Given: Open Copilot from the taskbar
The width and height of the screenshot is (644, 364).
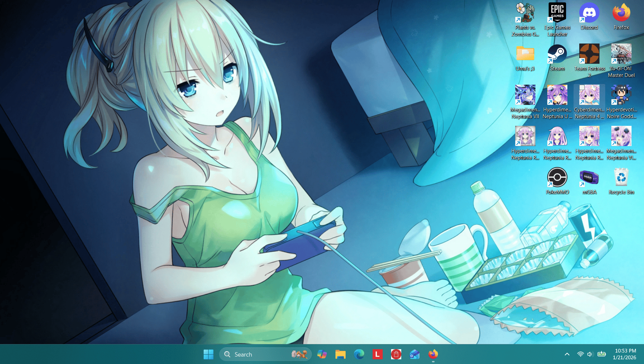Looking at the screenshot, I should coord(322,354).
